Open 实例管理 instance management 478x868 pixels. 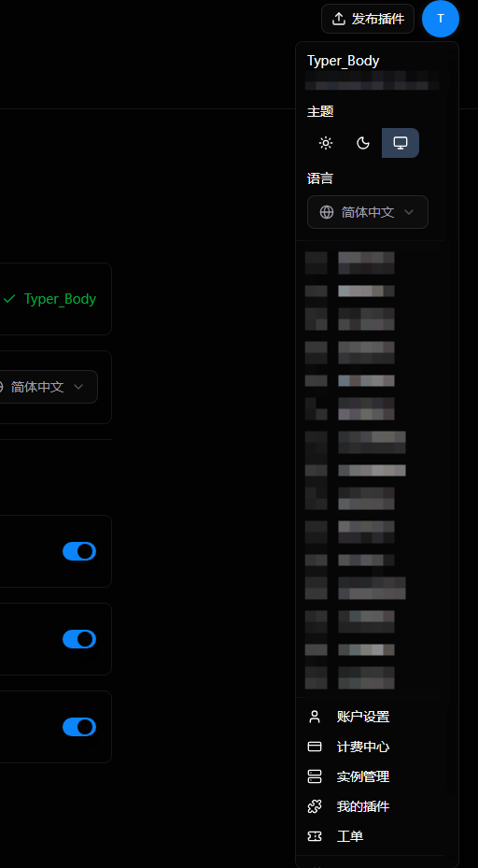[370, 776]
